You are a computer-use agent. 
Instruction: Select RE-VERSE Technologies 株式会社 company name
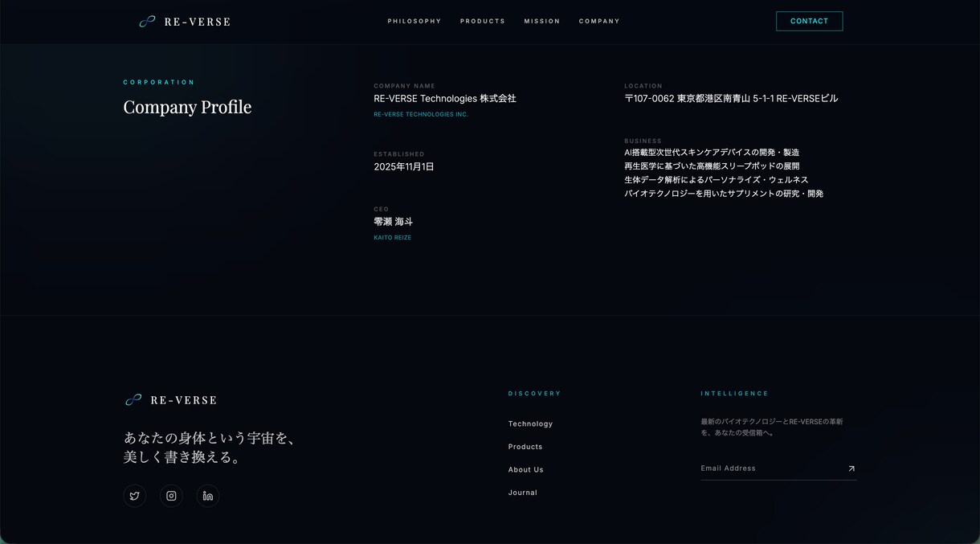tap(445, 99)
